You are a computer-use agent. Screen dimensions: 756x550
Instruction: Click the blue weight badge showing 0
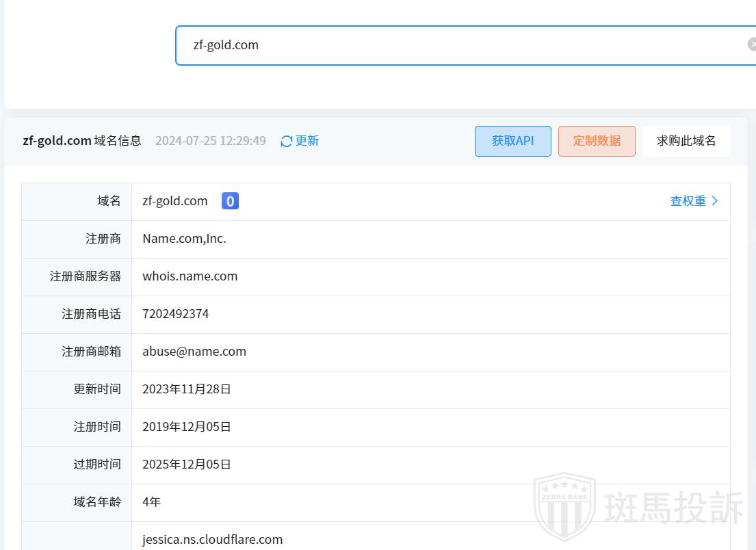pos(230,201)
